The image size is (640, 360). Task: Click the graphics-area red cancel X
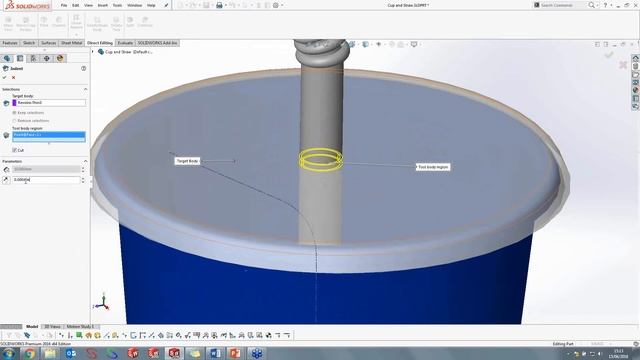(623, 65)
